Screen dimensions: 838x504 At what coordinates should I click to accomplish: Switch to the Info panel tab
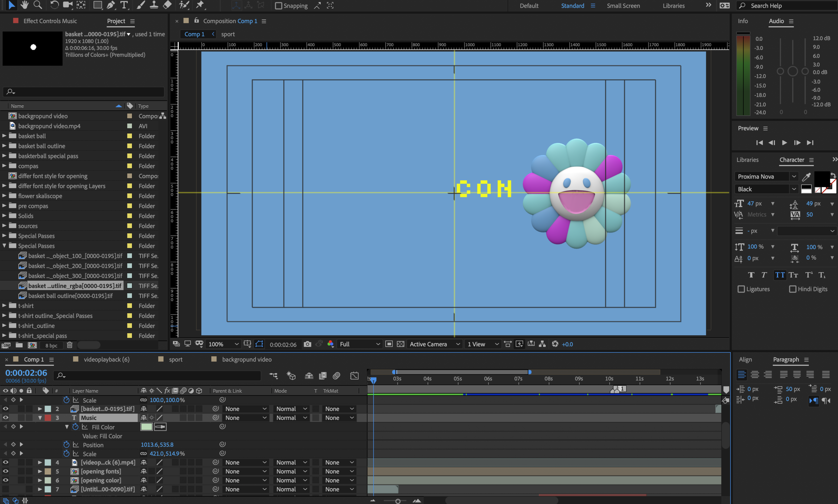tap(742, 21)
